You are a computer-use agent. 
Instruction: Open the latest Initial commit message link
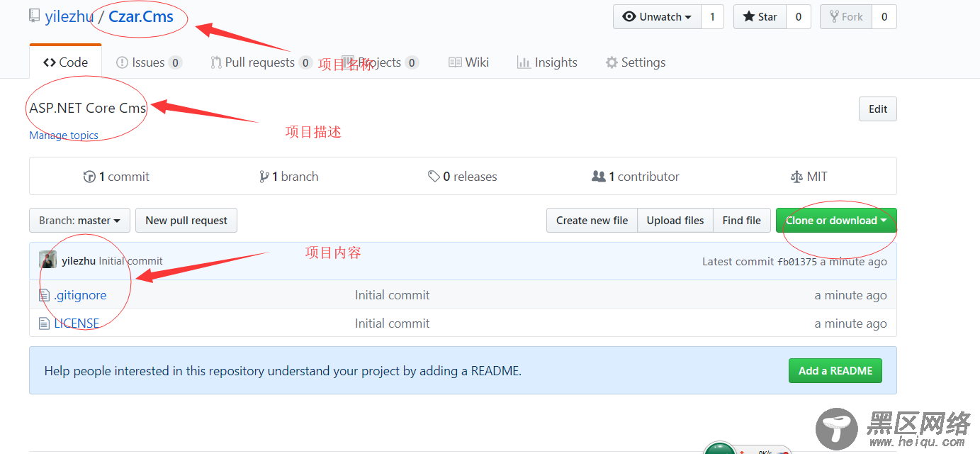click(x=131, y=261)
